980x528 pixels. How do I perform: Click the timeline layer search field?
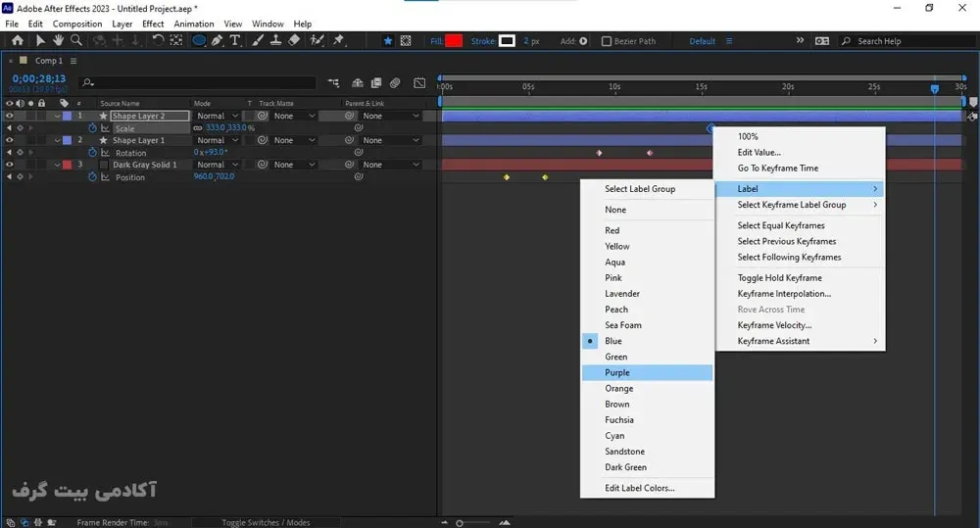(199, 82)
